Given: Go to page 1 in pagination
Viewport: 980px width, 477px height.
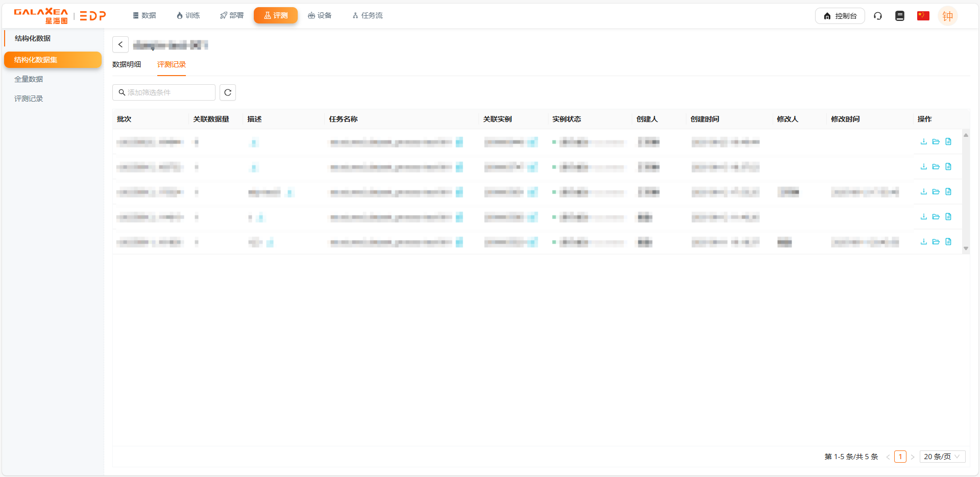Looking at the screenshot, I should (900, 457).
